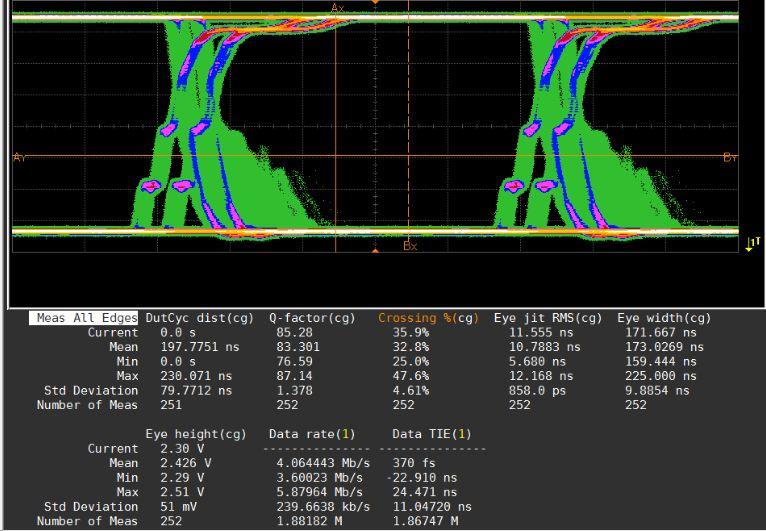Click DutCyc dist max 230.071 ns
Viewport: 766px width, 531px height.
pos(196,376)
